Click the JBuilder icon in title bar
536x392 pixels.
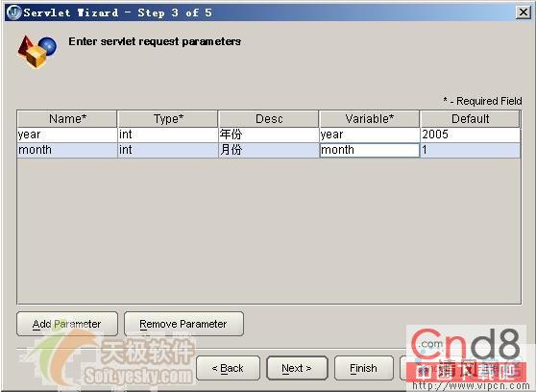point(13,12)
